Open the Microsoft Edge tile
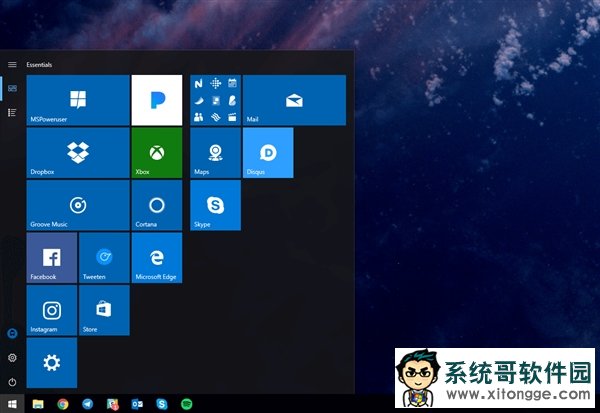This screenshot has width=600, height=413. (157, 258)
